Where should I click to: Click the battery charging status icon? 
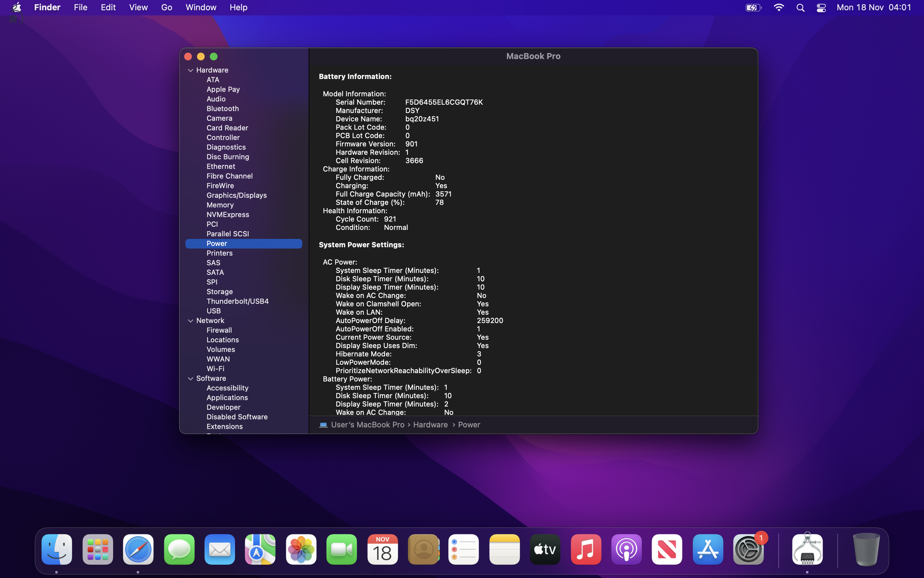point(753,8)
